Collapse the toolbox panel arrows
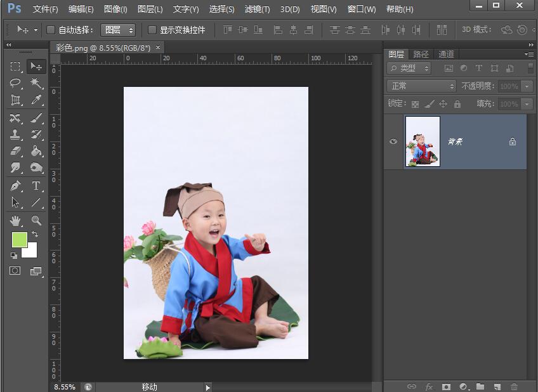This screenshot has height=392, width=538. pos(9,44)
